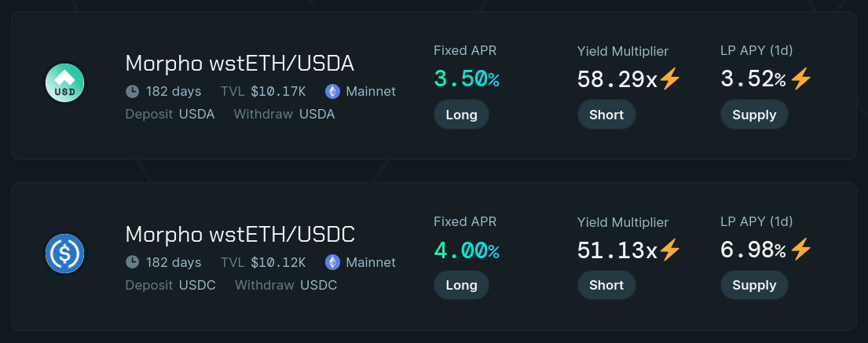
Task: Click the Ethereum Mainnet icon in USDA pool
Action: coord(332,91)
